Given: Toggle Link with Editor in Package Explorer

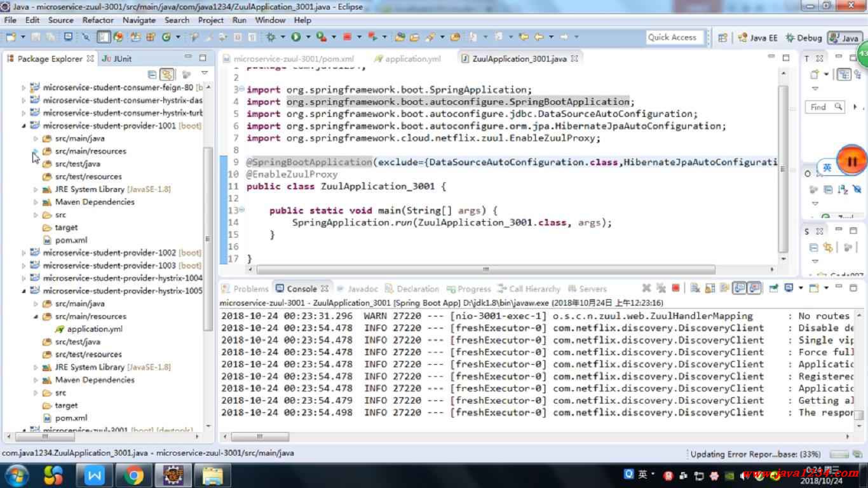Looking at the screenshot, I should pos(167,74).
